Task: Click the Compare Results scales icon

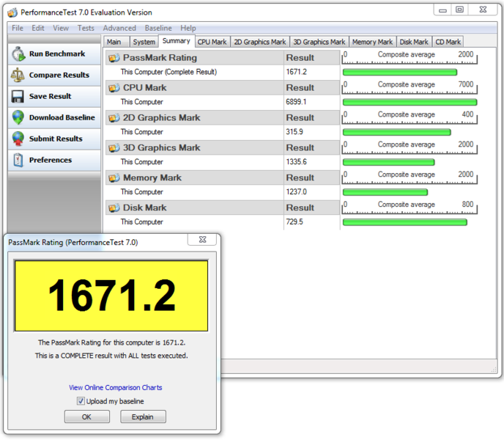Action: (x=18, y=75)
